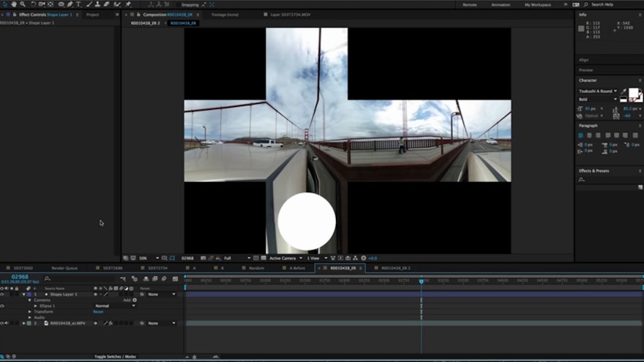The height and width of the screenshot is (362, 644).
Task: Select the Puppet Pin tool
Action: coord(128,4)
